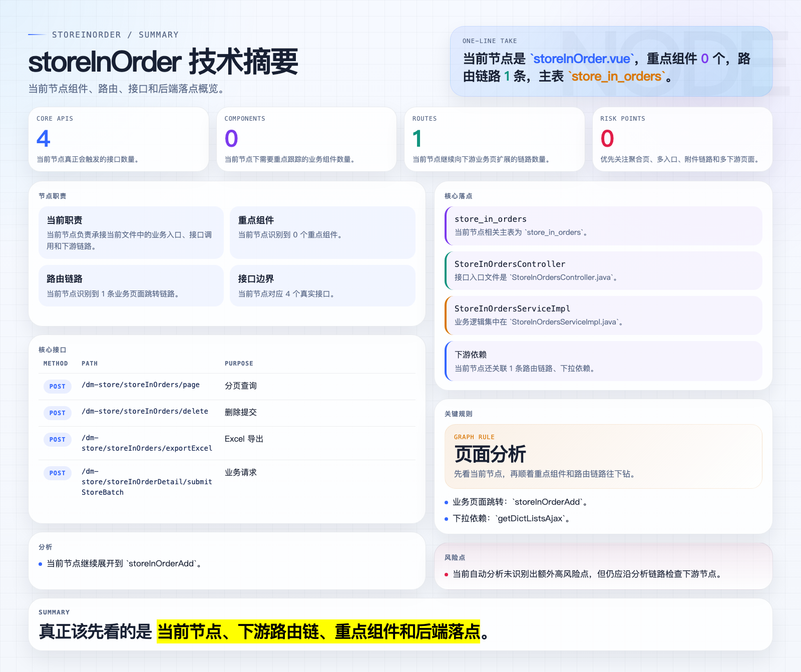This screenshot has height=672, width=801.
Task: Click the 'Excel 导出' purpose cell
Action: [x=244, y=439]
